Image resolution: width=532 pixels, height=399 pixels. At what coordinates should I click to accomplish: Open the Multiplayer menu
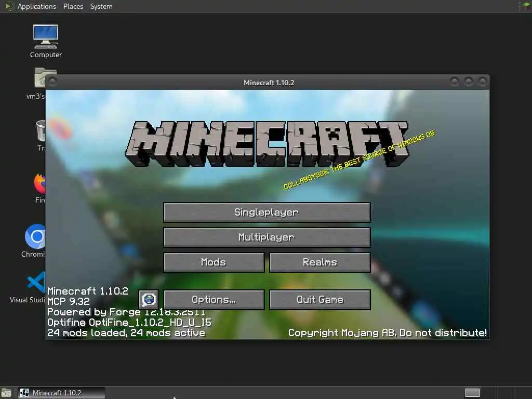(x=267, y=237)
